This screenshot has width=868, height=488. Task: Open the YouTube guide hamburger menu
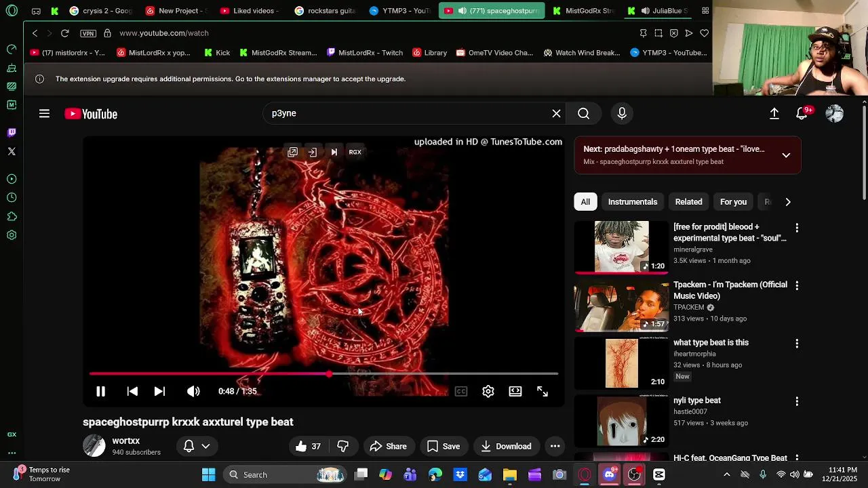(44, 114)
